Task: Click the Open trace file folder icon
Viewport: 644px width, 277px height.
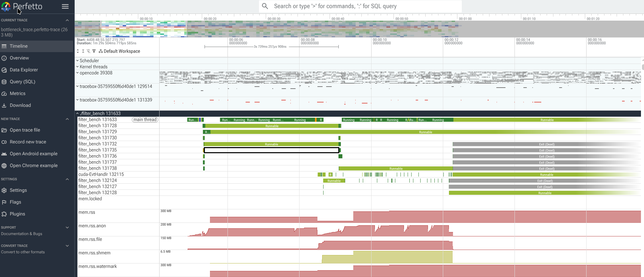Action: [4, 130]
